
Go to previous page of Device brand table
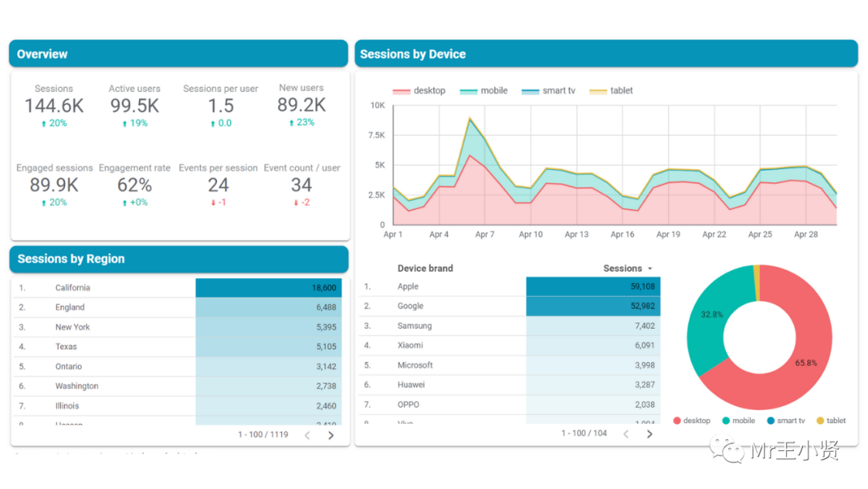tap(625, 434)
